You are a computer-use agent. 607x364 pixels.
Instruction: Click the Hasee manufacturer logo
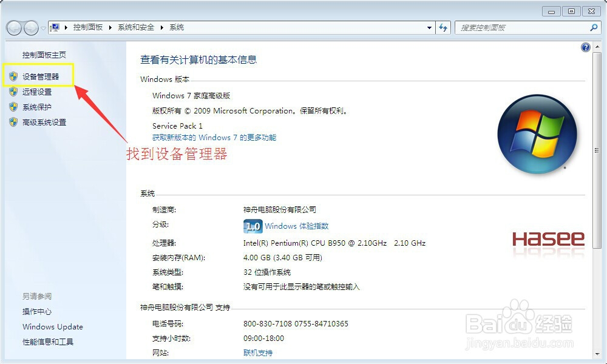(548, 240)
